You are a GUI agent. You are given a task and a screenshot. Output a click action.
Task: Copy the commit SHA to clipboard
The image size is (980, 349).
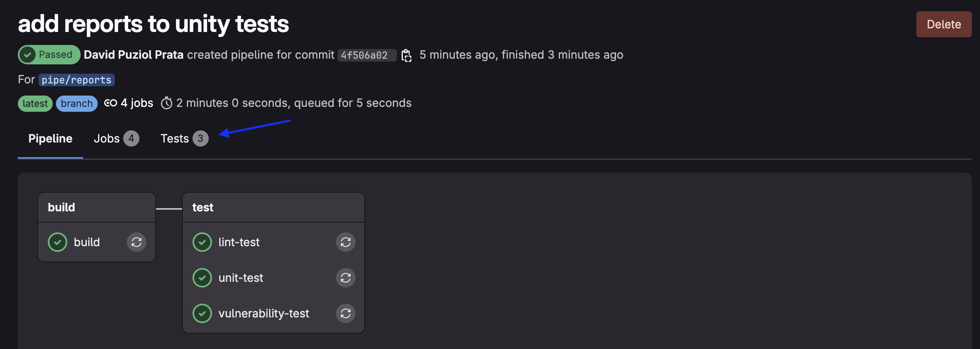[407, 55]
